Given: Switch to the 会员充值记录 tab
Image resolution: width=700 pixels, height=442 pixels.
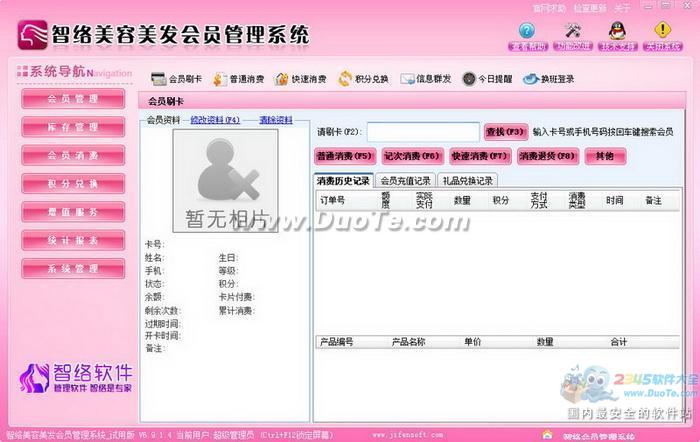Looking at the screenshot, I should coord(405,181).
